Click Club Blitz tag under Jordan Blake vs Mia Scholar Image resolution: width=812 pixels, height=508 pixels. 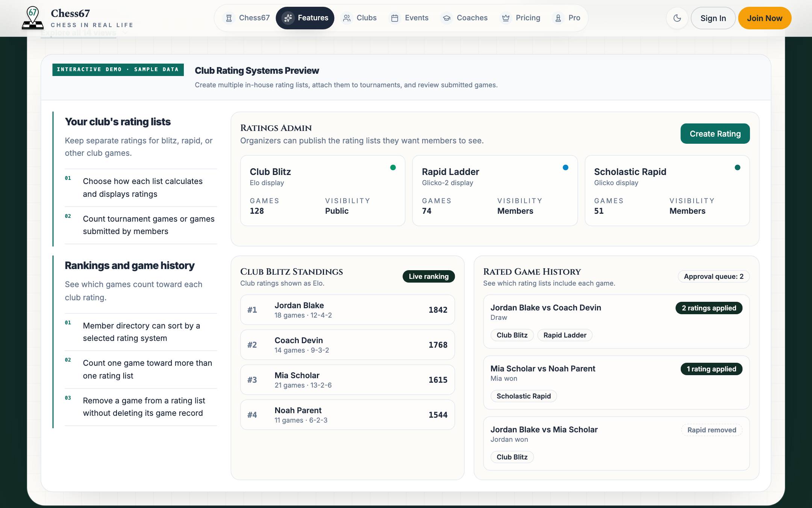pyautogui.click(x=512, y=457)
